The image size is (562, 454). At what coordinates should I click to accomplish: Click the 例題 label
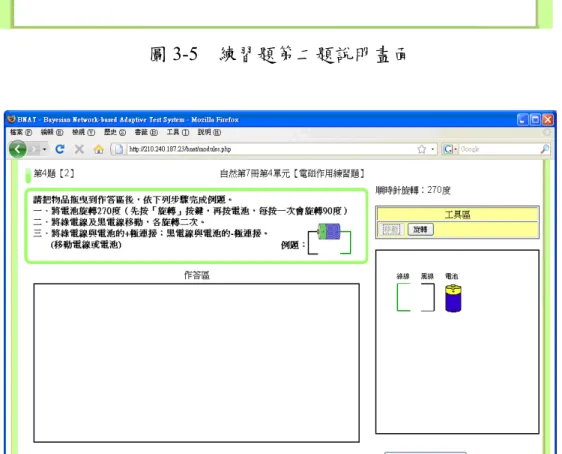point(292,245)
